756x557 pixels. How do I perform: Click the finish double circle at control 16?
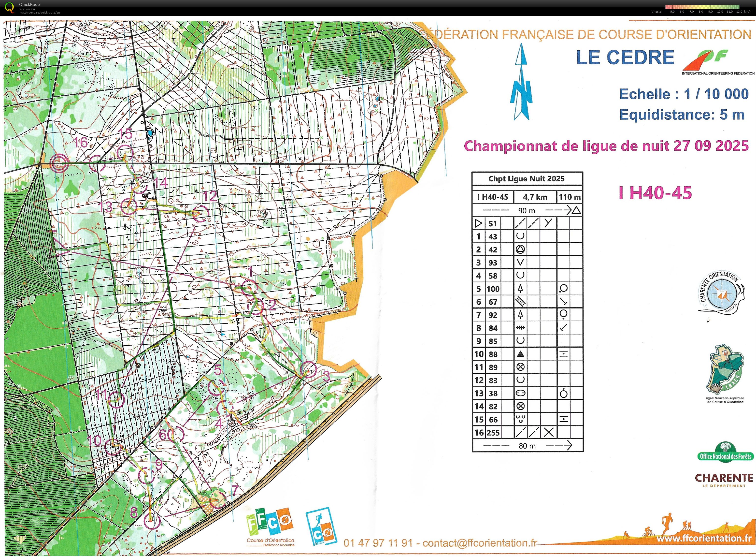[59, 163]
